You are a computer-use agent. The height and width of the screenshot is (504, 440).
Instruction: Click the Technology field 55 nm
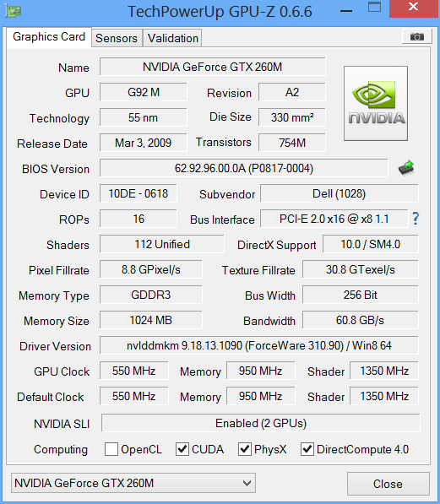point(143,117)
